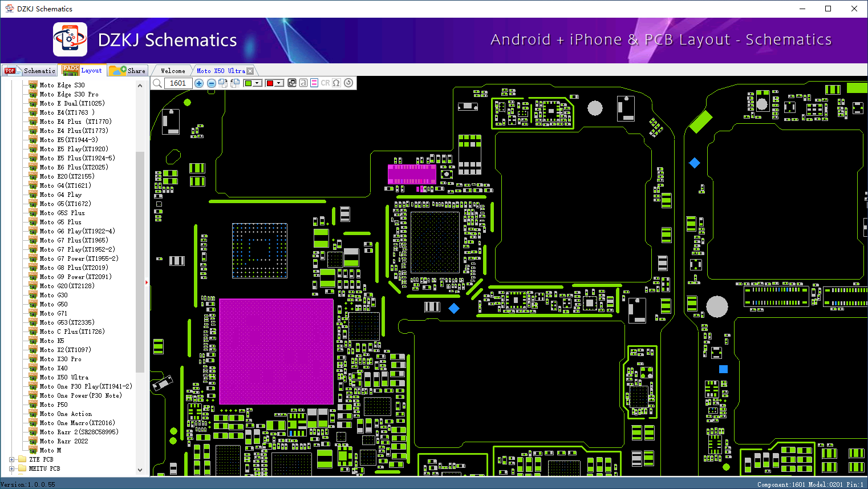Select Moto G5S Plus in the tree
This screenshot has width=868, height=489.
(x=62, y=213)
